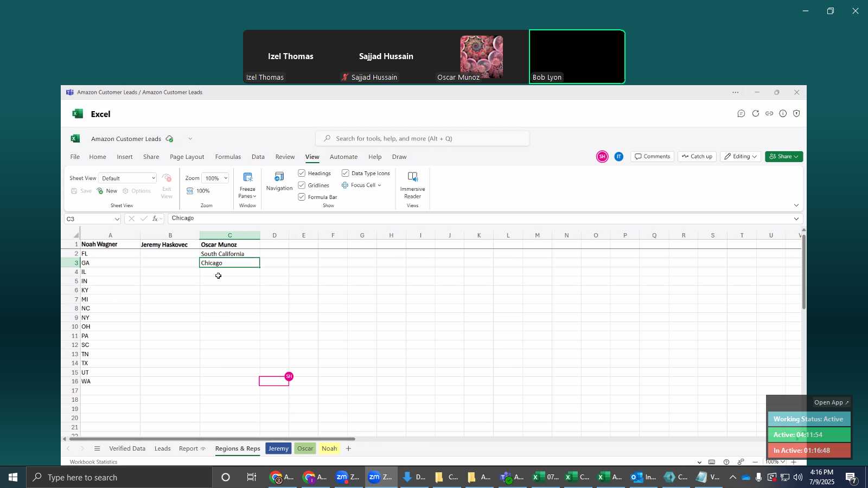This screenshot has height=488, width=868.
Task: Select the Jeremy sheet tab
Action: (278, 448)
